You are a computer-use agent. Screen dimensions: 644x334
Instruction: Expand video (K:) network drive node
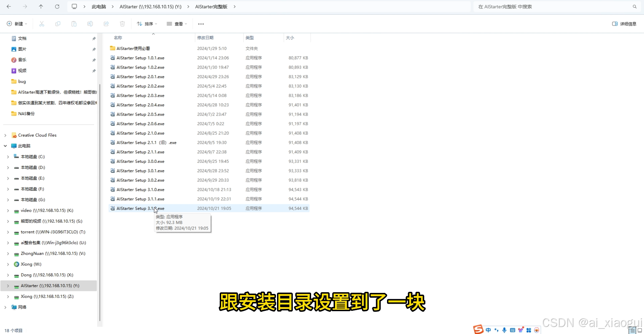coord(8,211)
